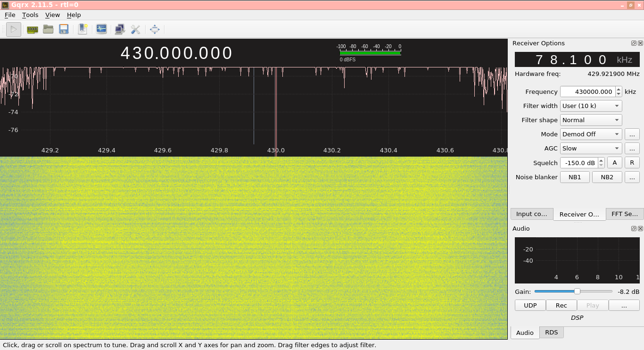Open audio options ellipsis button
The height and width of the screenshot is (350, 644).
[x=624, y=305]
